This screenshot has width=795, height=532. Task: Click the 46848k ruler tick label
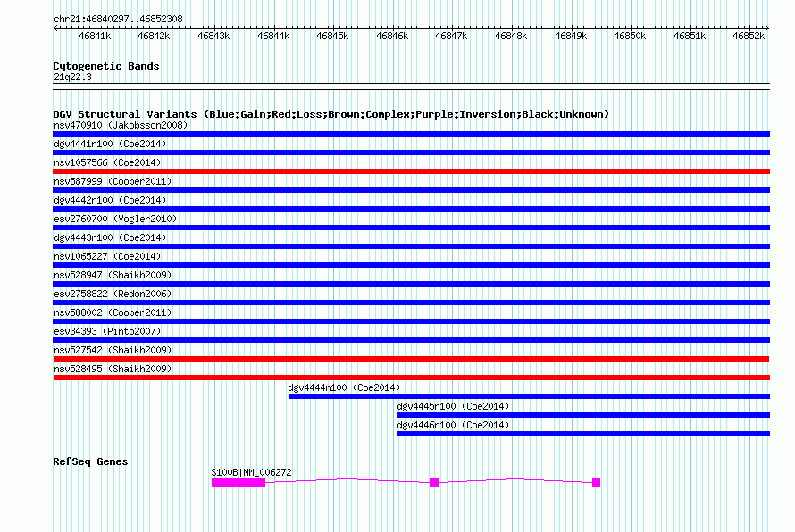pyautogui.click(x=511, y=36)
